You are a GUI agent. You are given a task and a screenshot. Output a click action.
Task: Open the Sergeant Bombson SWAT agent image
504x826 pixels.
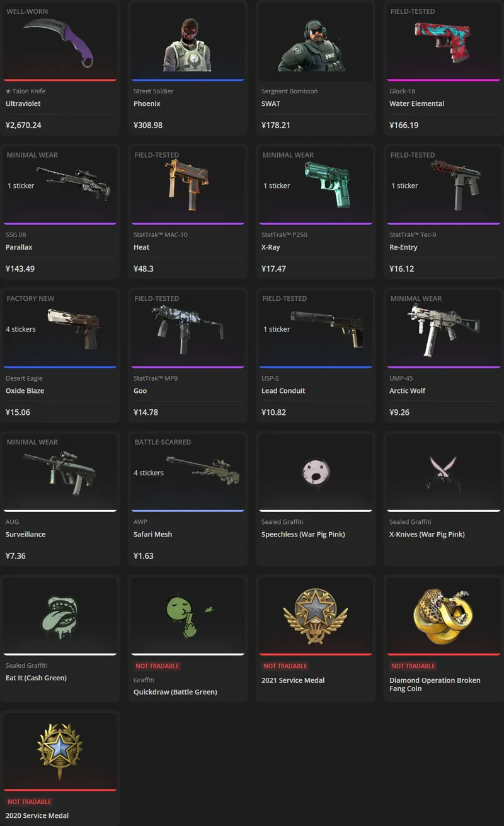(315, 45)
